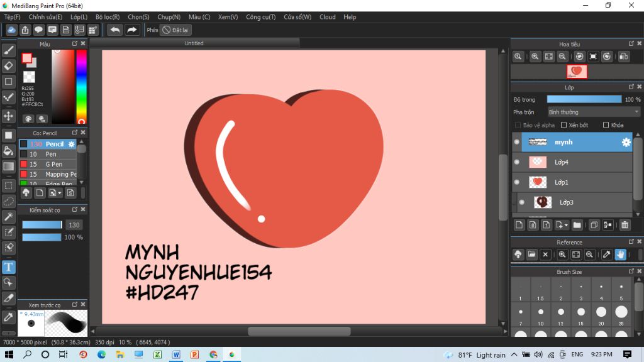
Task: Choose the Move tool
Action: coord(9,116)
